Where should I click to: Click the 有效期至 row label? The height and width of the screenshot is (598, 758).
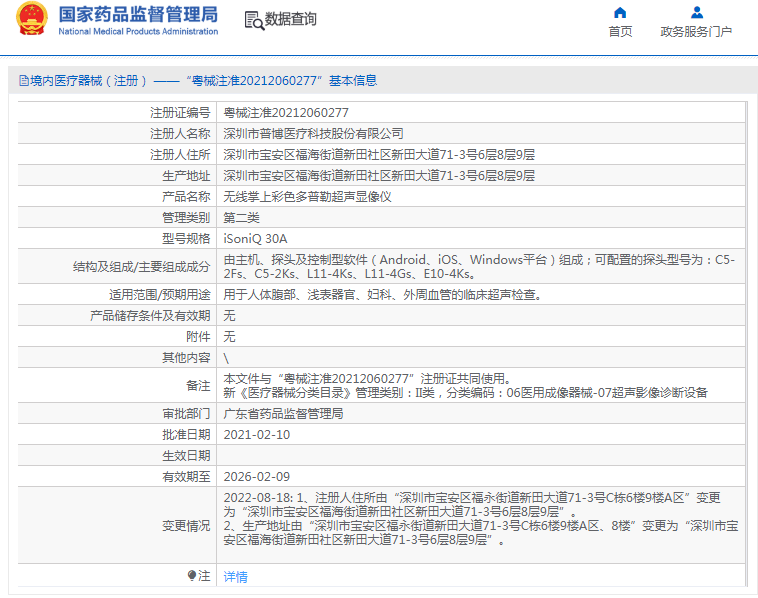coord(186,477)
